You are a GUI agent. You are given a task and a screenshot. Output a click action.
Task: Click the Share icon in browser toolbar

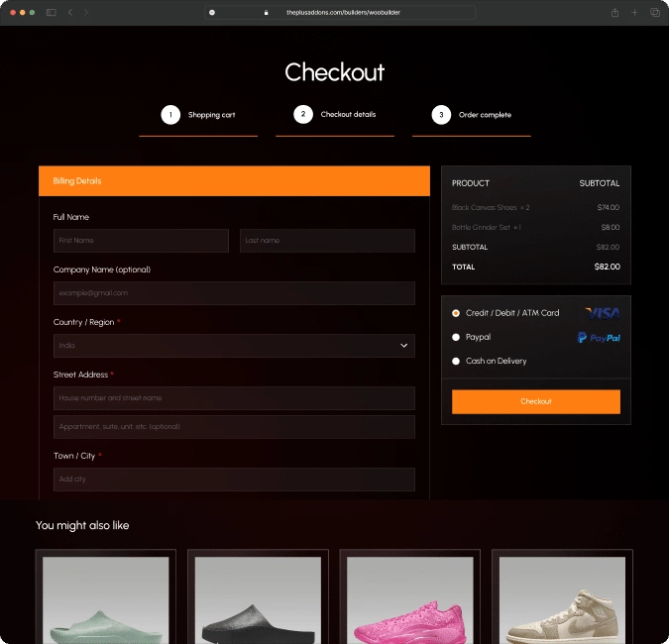coord(614,12)
